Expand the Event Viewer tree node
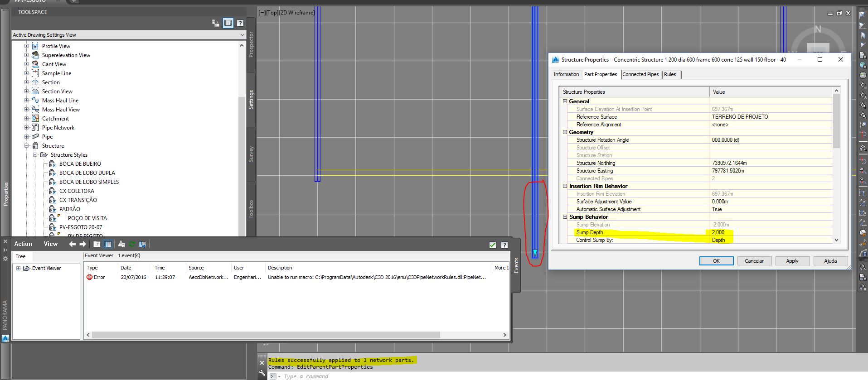This screenshot has width=868, height=380. [x=19, y=268]
